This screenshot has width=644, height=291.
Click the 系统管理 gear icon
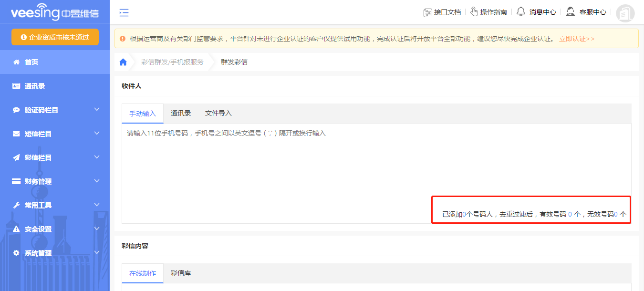(x=16, y=253)
